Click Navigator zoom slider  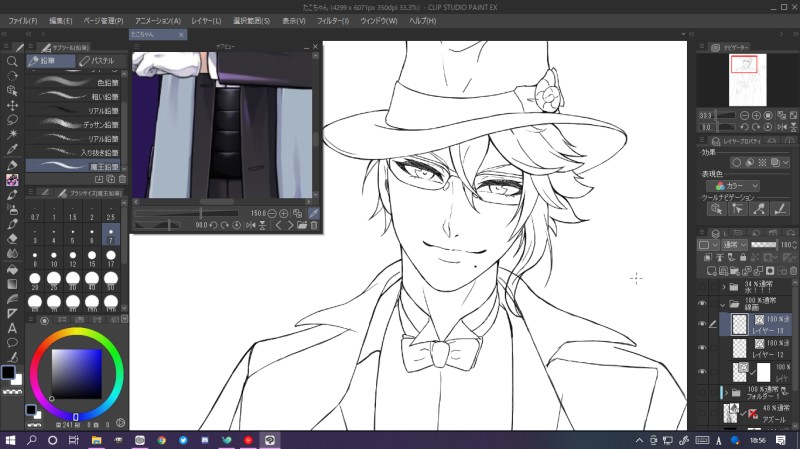725,116
